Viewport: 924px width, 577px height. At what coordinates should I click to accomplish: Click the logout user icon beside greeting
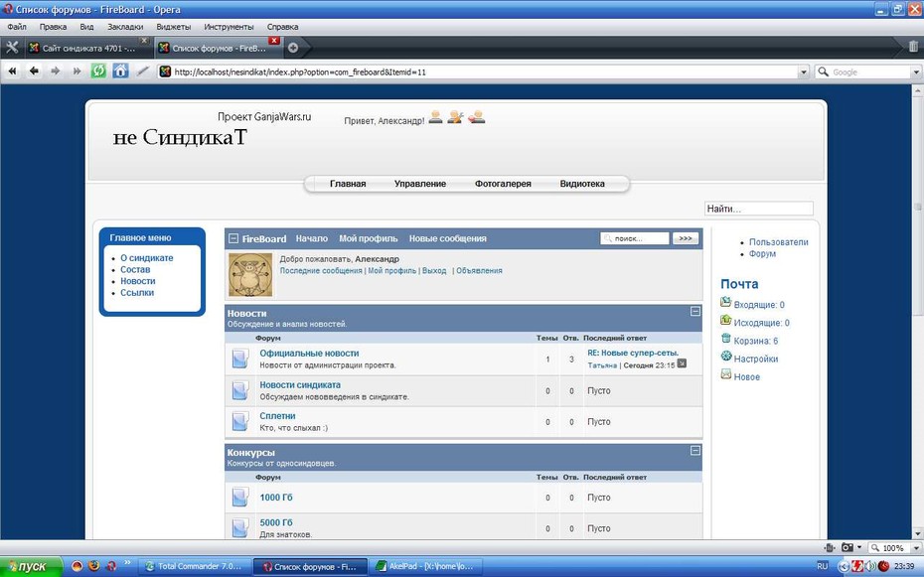pyautogui.click(x=476, y=116)
